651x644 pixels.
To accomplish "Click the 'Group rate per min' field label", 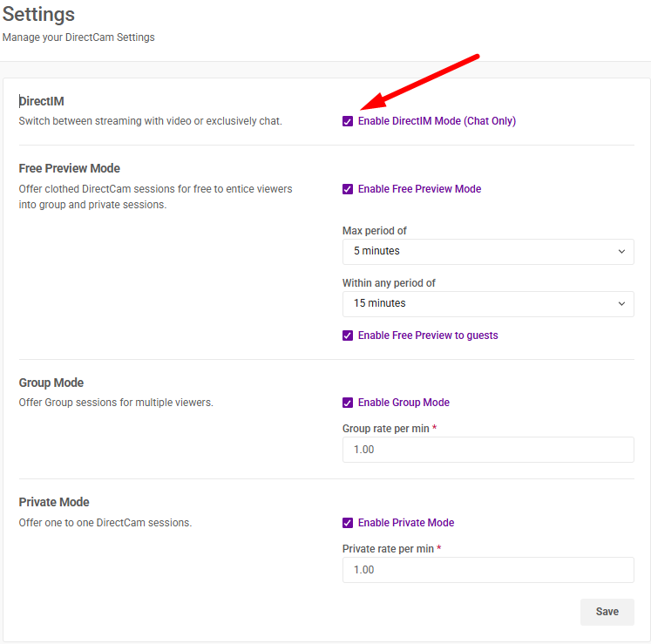I will tap(386, 429).
